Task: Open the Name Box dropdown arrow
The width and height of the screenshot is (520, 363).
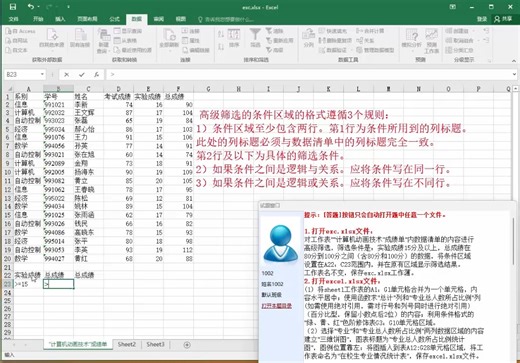Action: click(42, 74)
